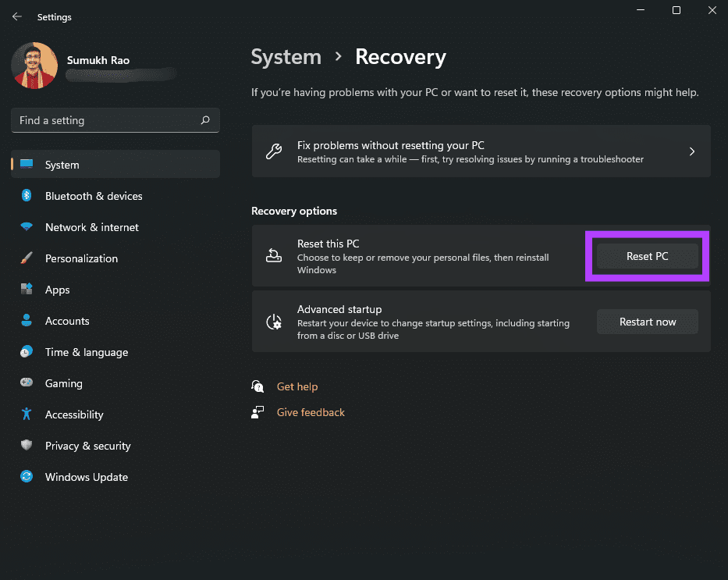The height and width of the screenshot is (580, 728).
Task: Click the Reset this PC title text
Action: 328,244
